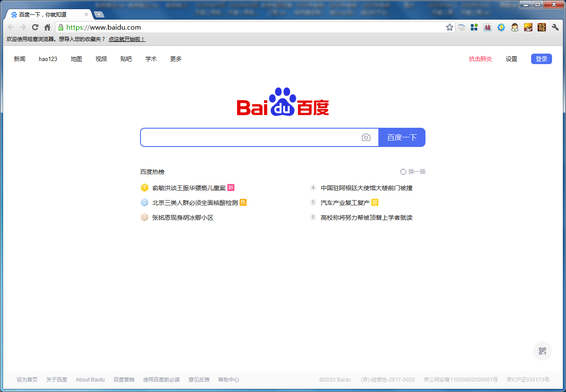Open hot item 汽车产业复工复产

345,203
